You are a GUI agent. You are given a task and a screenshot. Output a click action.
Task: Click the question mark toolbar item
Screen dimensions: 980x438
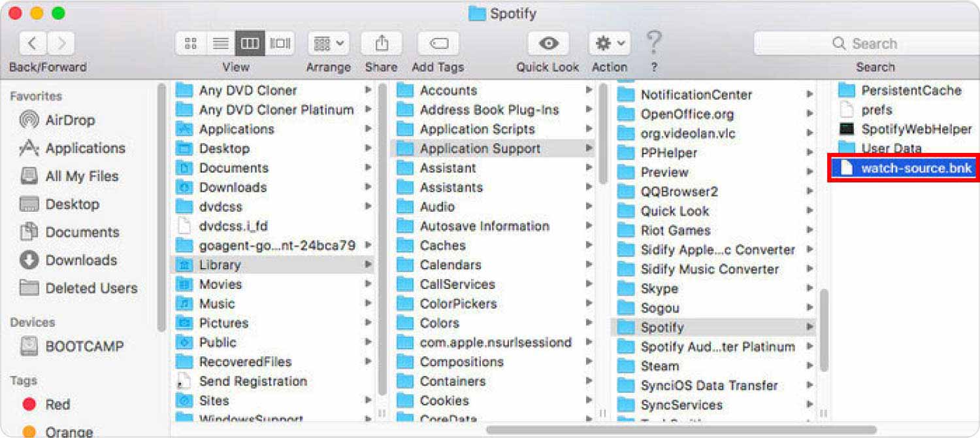pos(654,44)
